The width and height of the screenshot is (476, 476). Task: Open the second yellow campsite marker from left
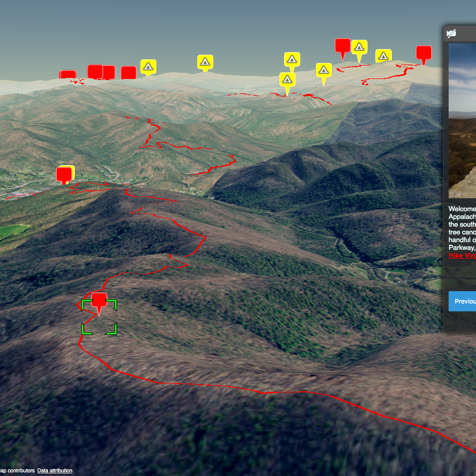[205, 62]
